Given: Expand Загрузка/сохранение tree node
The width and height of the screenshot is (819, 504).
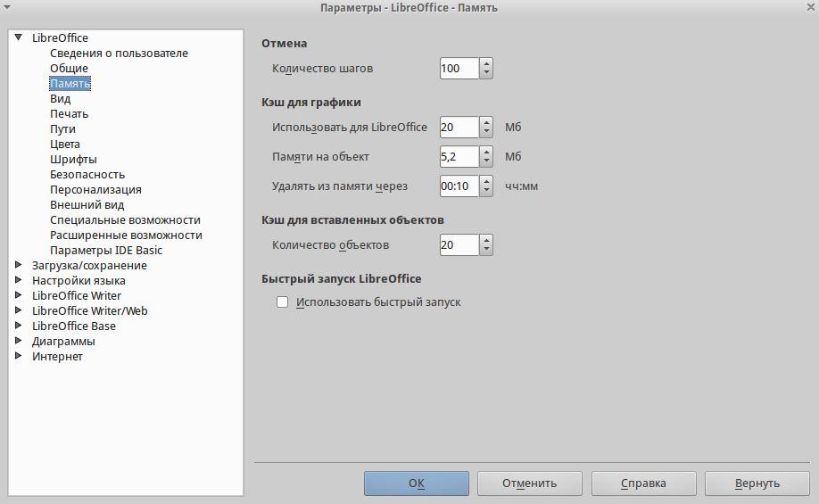Looking at the screenshot, I should (18, 265).
